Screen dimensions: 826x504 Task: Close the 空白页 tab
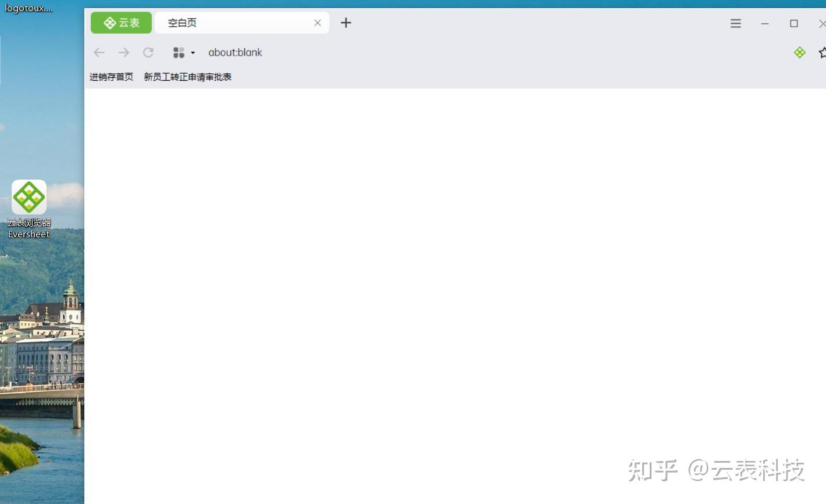[x=318, y=23]
